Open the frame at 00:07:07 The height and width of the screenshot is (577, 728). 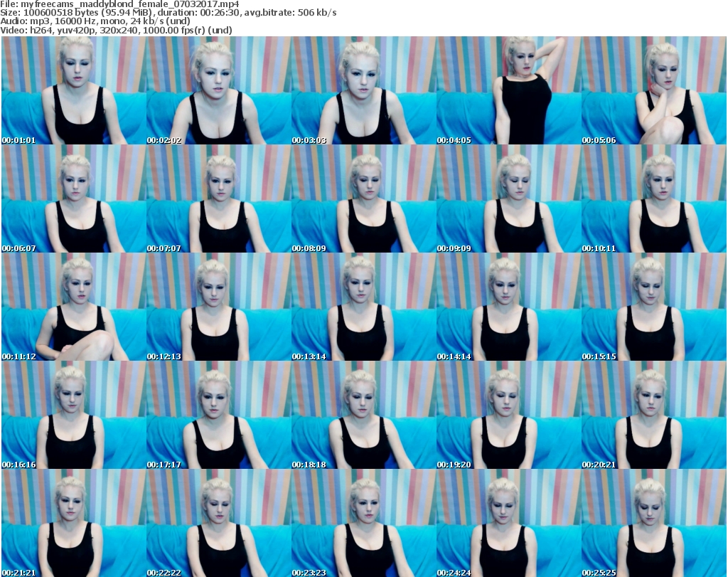click(x=219, y=198)
